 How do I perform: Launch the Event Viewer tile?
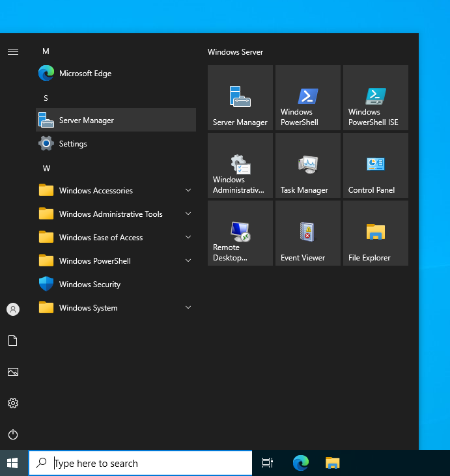tap(307, 233)
